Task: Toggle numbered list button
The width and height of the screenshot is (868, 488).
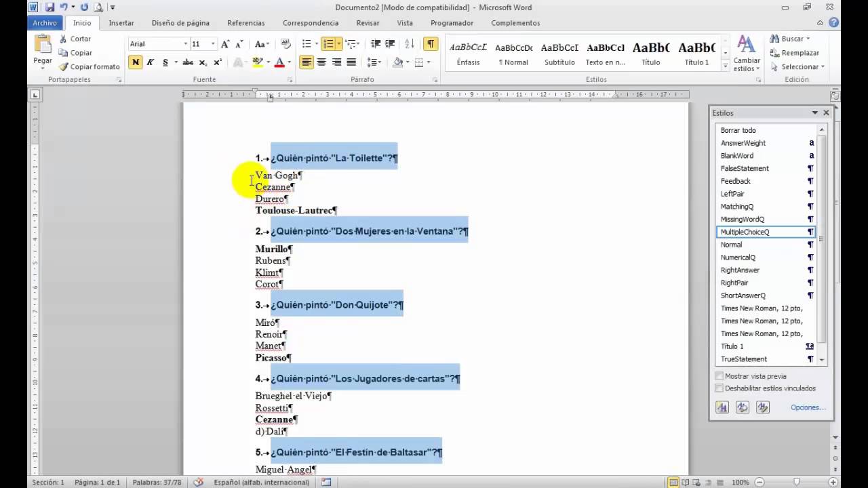Action: [x=329, y=44]
